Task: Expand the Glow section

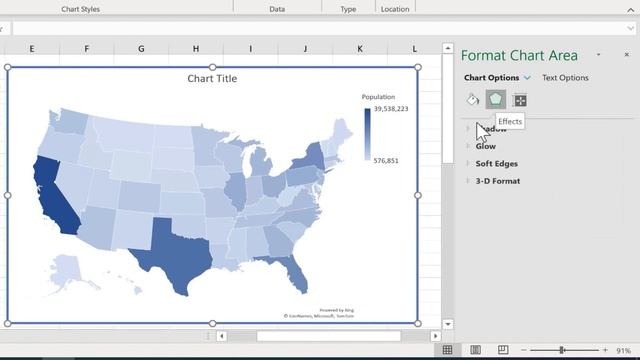Action: tap(486, 146)
